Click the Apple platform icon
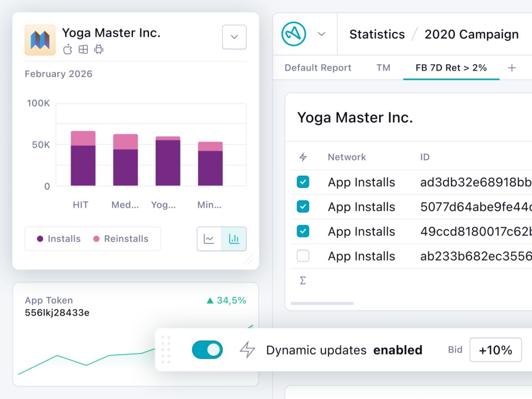This screenshot has width=532, height=399. click(67, 49)
